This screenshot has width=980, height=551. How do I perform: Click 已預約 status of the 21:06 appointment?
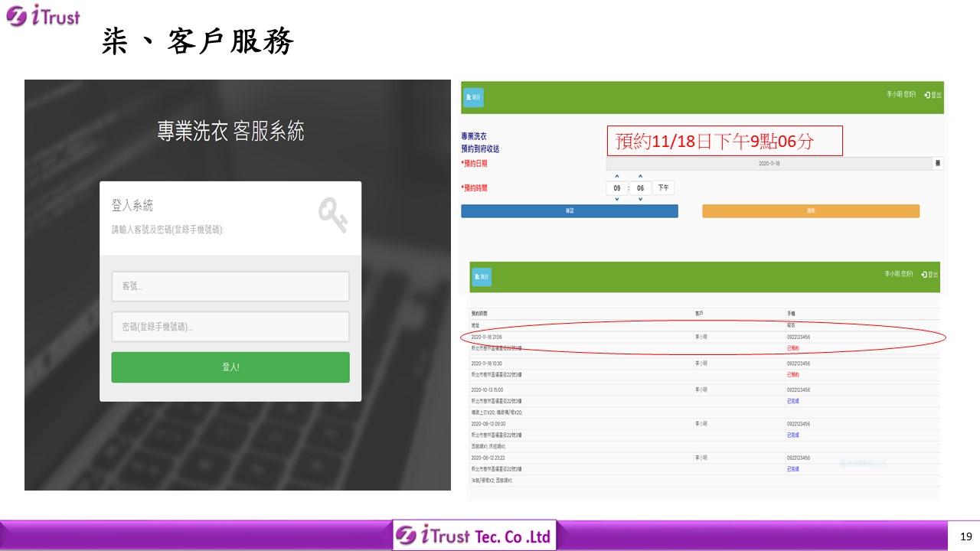pos(793,348)
